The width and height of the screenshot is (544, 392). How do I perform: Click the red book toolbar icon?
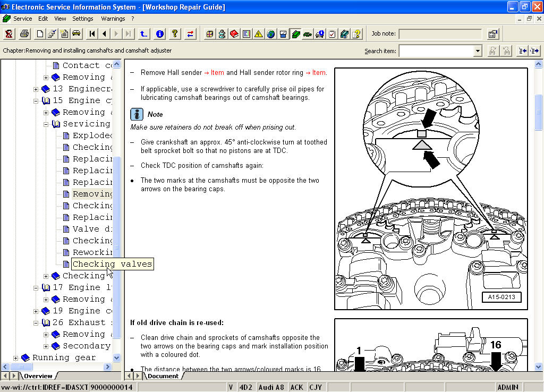click(234, 34)
